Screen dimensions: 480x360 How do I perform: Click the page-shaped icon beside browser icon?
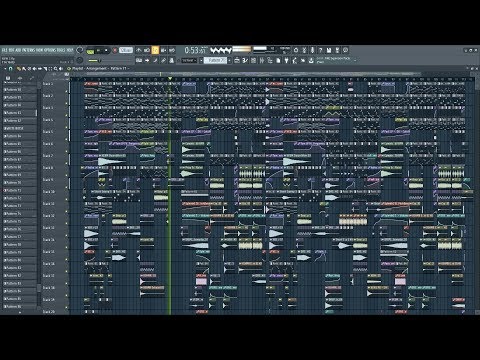point(278,60)
